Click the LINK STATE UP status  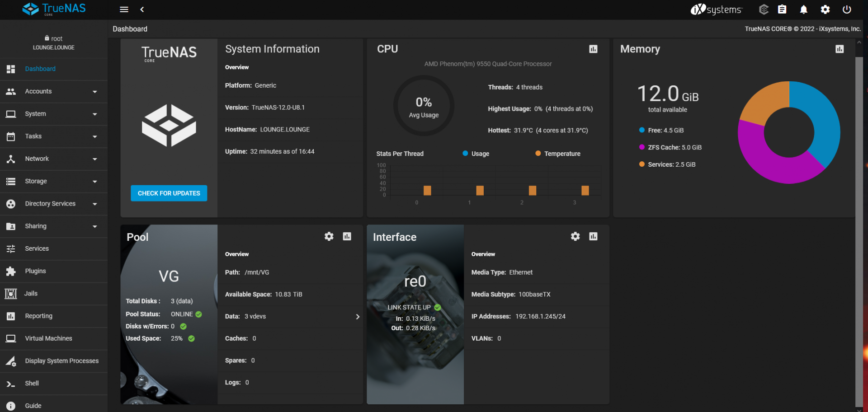pyautogui.click(x=414, y=308)
